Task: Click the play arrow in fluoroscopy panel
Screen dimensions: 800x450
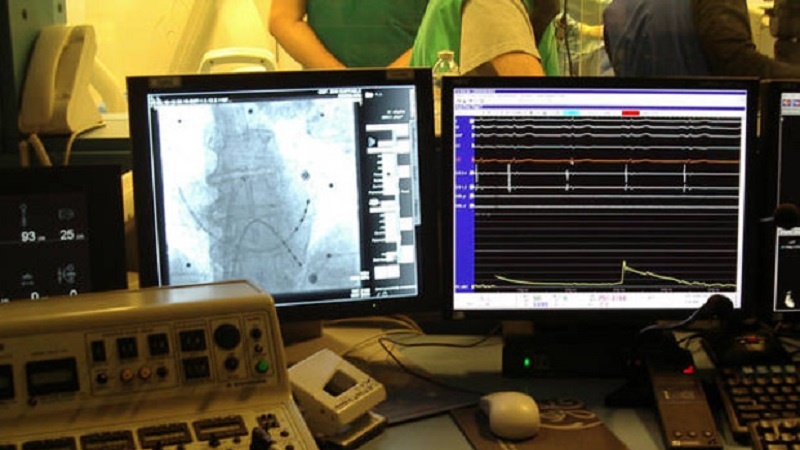Action: [372, 142]
